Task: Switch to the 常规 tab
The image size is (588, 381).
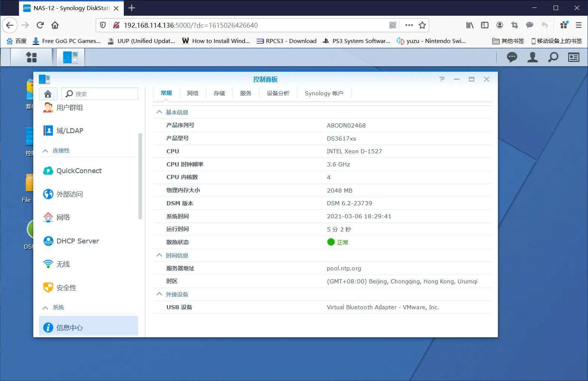Action: (166, 93)
